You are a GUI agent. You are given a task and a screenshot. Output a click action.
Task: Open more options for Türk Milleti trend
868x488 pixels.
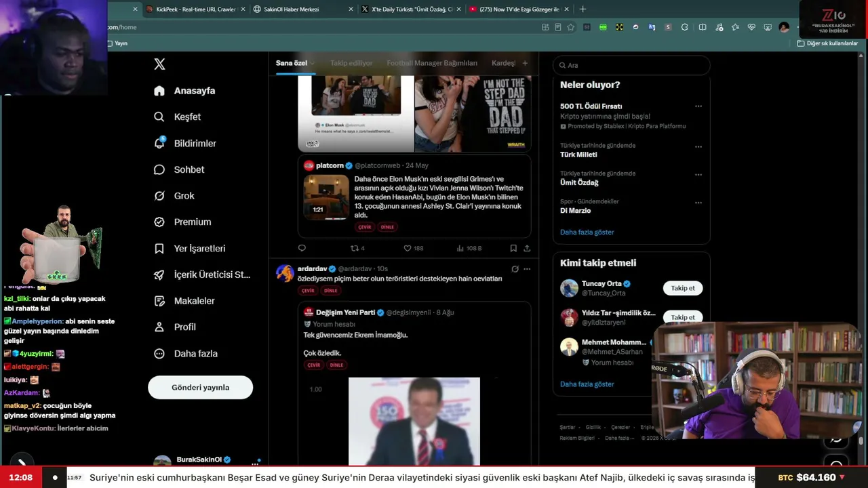(x=698, y=146)
